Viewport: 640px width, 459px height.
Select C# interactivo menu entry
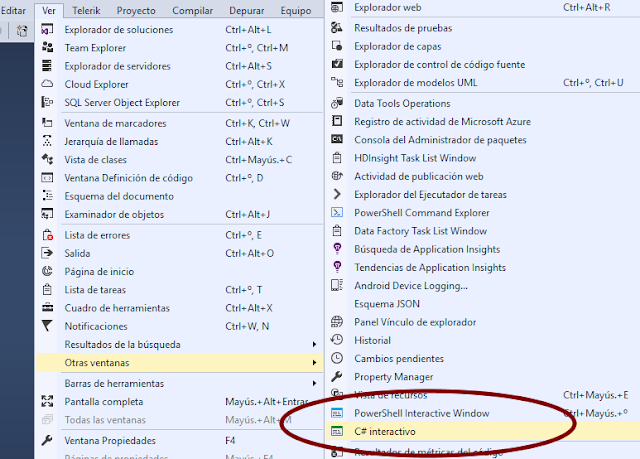(x=483, y=431)
